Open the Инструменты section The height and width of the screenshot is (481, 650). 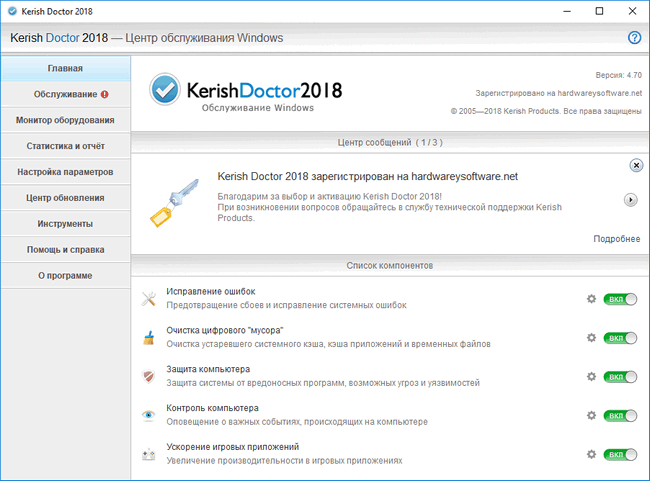click(x=65, y=224)
